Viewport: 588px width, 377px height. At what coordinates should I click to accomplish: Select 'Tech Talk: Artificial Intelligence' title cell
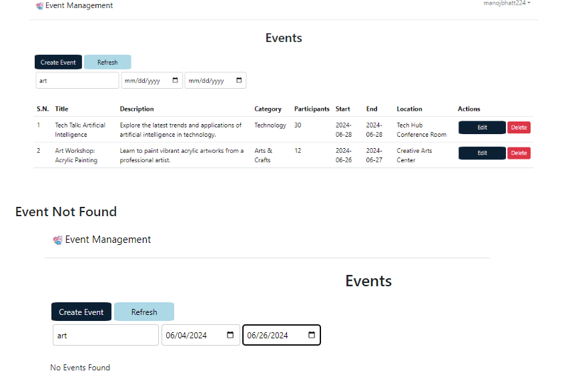[80, 129]
